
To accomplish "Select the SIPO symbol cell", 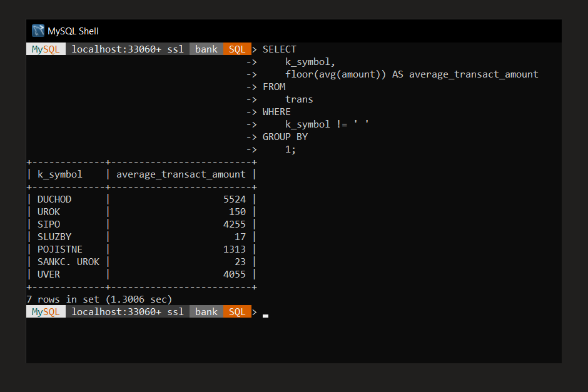I will [49, 224].
